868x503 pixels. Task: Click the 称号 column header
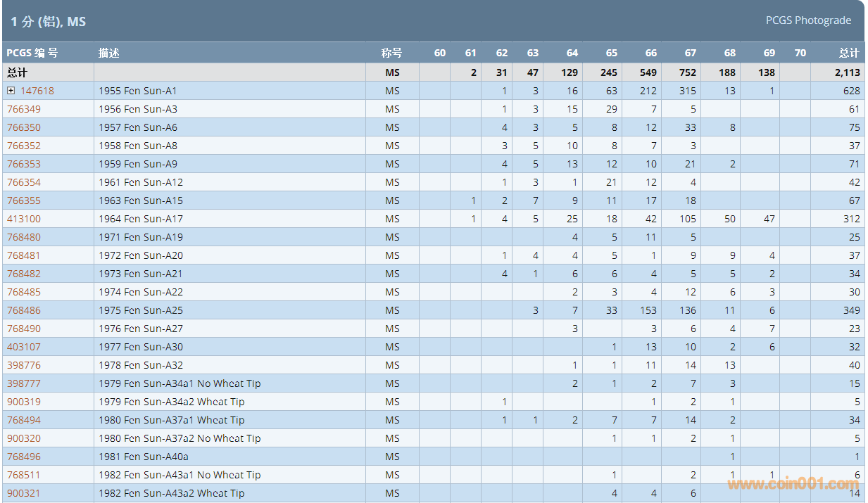[x=392, y=53]
